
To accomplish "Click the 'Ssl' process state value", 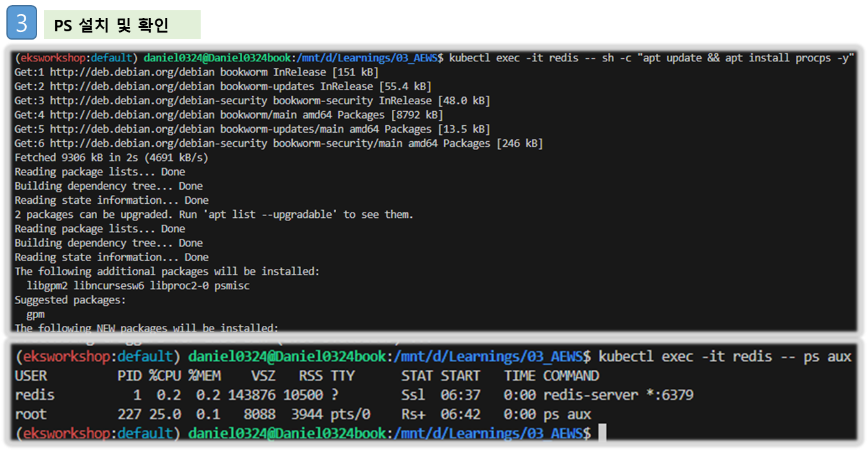I will point(414,395).
